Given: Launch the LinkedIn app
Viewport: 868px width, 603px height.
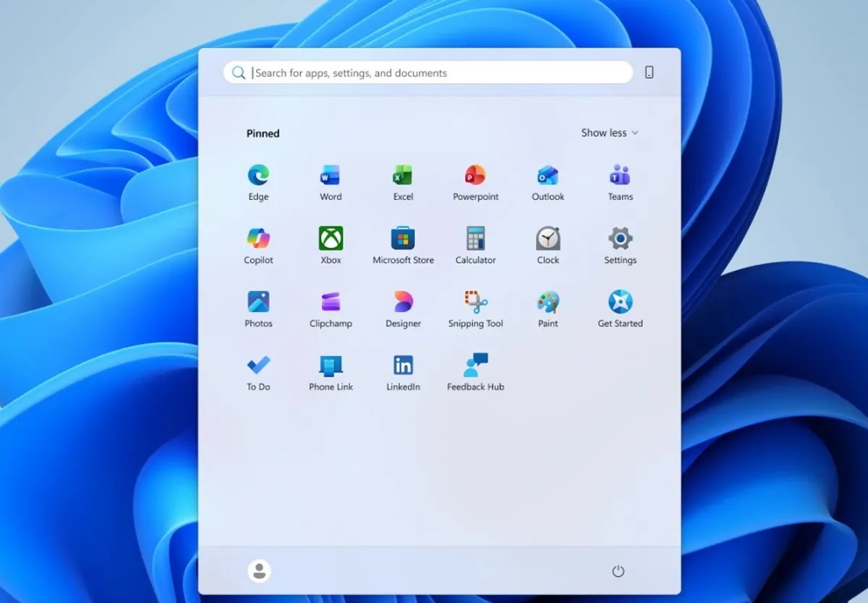Looking at the screenshot, I should coord(403,373).
